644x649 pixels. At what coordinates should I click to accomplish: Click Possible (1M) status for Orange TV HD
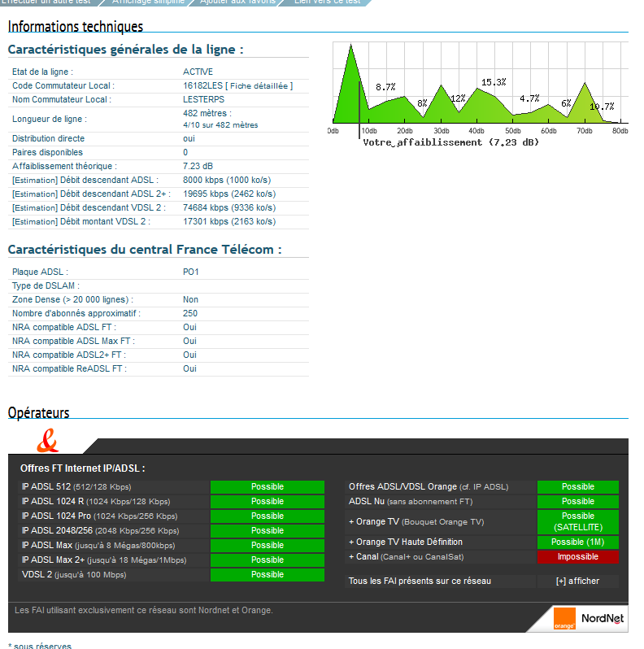tap(578, 542)
